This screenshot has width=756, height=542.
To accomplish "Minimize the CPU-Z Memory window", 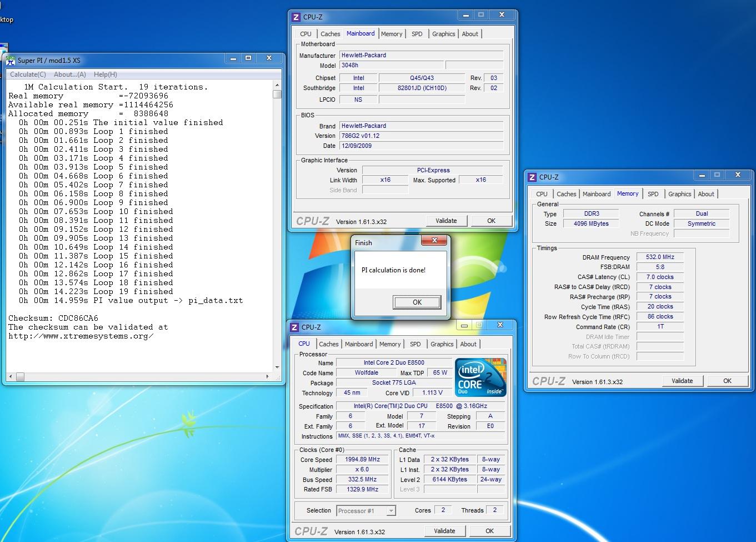I will coord(703,175).
